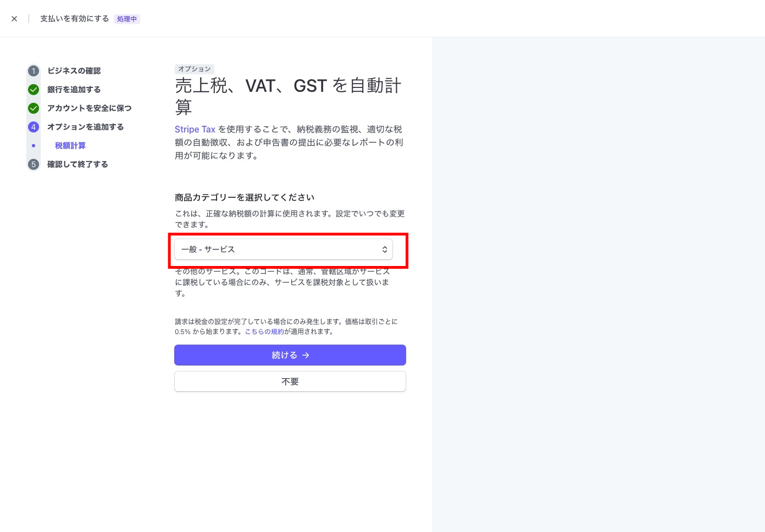This screenshot has height=532, width=765.
Task: Click the bullet dot beside 税額計算
Action: (34, 146)
